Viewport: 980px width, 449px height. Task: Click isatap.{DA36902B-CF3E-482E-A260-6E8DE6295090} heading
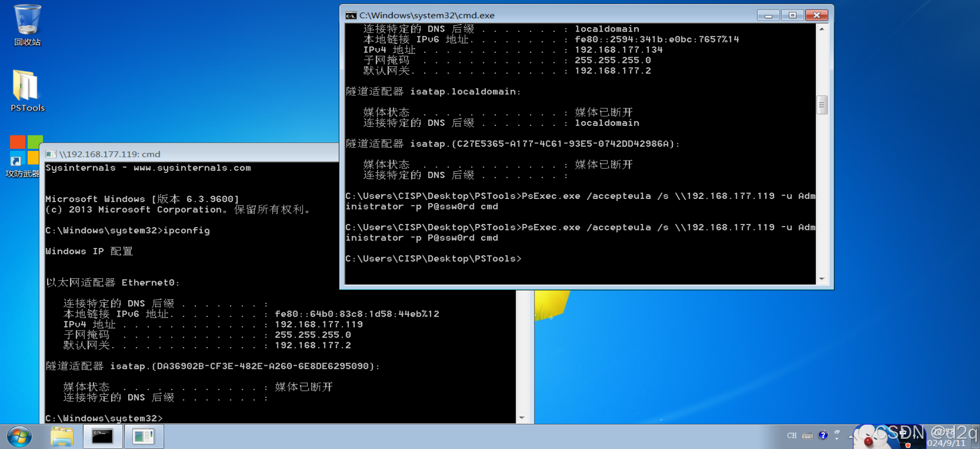point(213,366)
